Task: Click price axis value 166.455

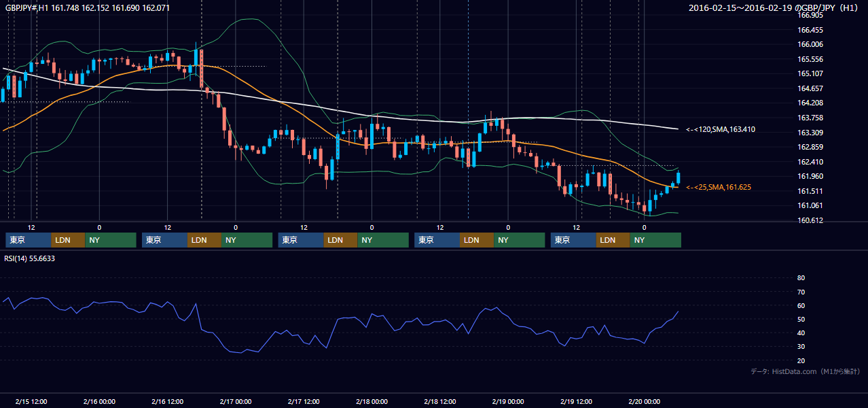Action: pyautogui.click(x=810, y=30)
